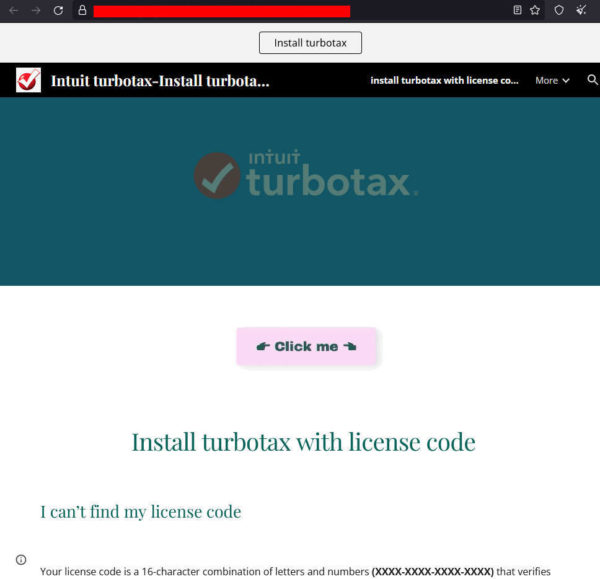View site security via the padlock icon
This screenshot has width=600, height=579.
(82, 10)
